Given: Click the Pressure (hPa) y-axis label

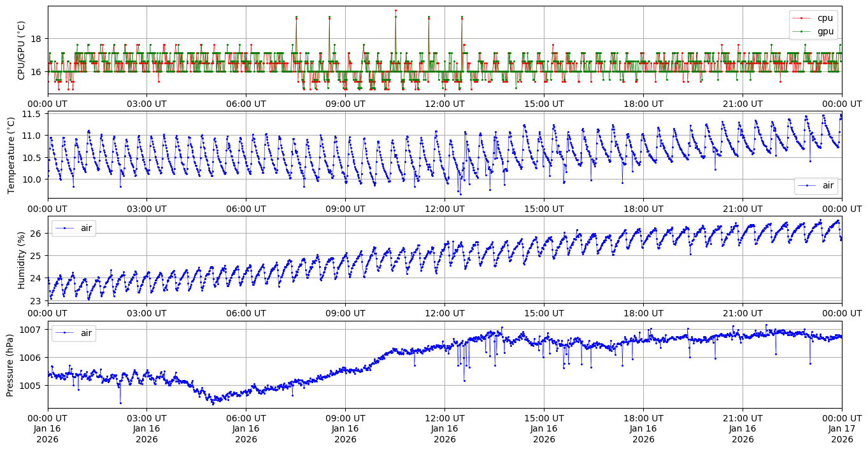Looking at the screenshot, I should [x=11, y=365].
